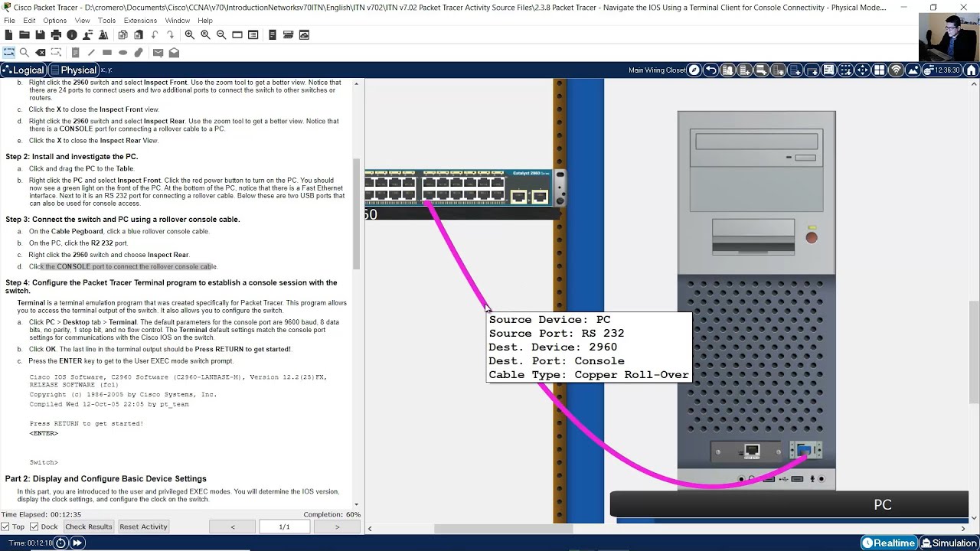Print using the printer icon
The width and height of the screenshot is (980, 551).
pyautogui.click(x=56, y=35)
